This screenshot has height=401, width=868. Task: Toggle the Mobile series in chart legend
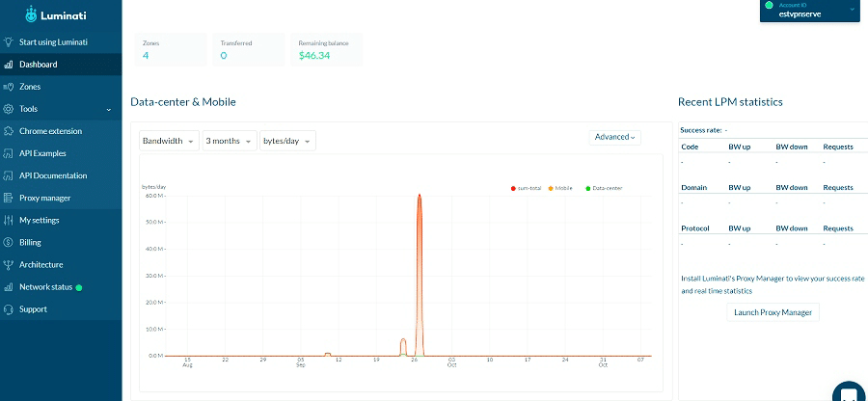click(560, 189)
